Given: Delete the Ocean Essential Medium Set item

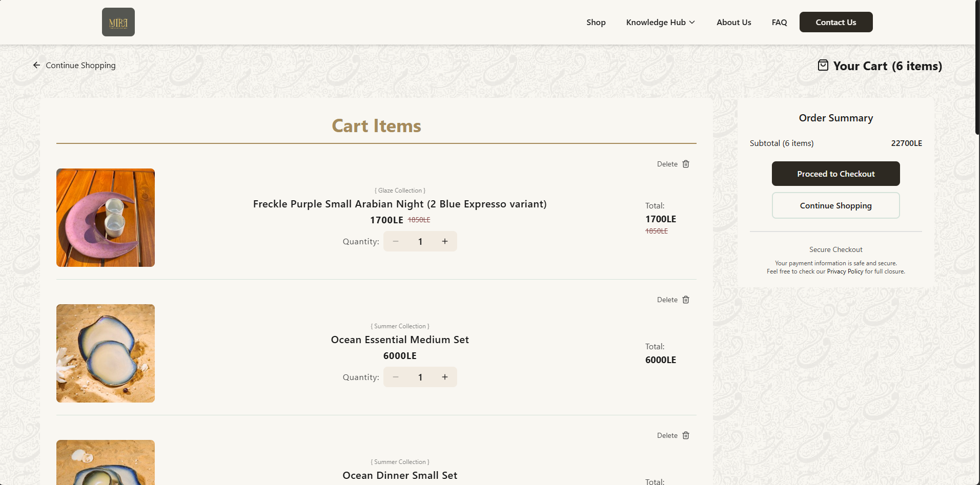Looking at the screenshot, I should click(673, 300).
